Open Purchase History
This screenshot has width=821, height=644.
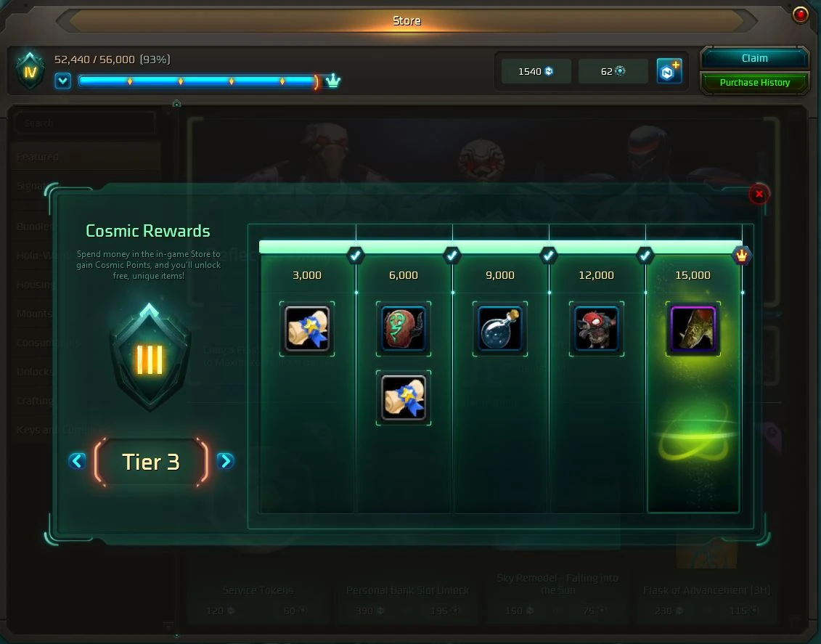pyautogui.click(x=754, y=83)
